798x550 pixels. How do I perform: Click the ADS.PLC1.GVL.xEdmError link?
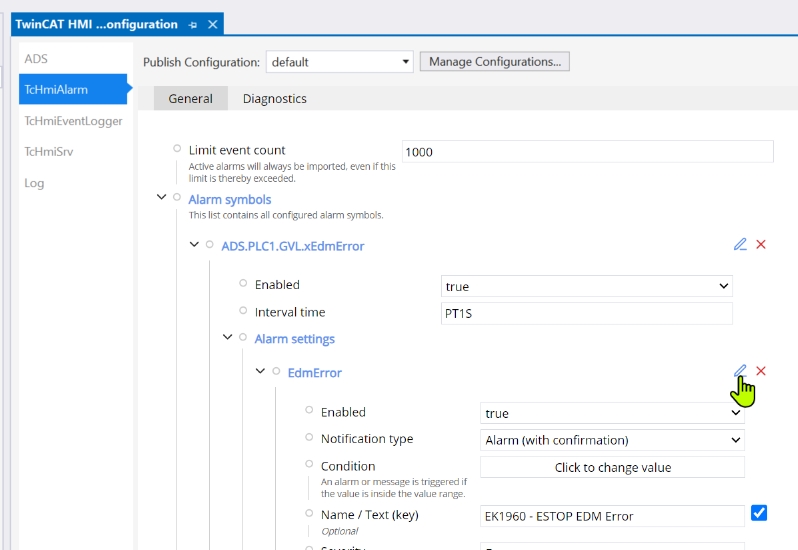point(293,246)
